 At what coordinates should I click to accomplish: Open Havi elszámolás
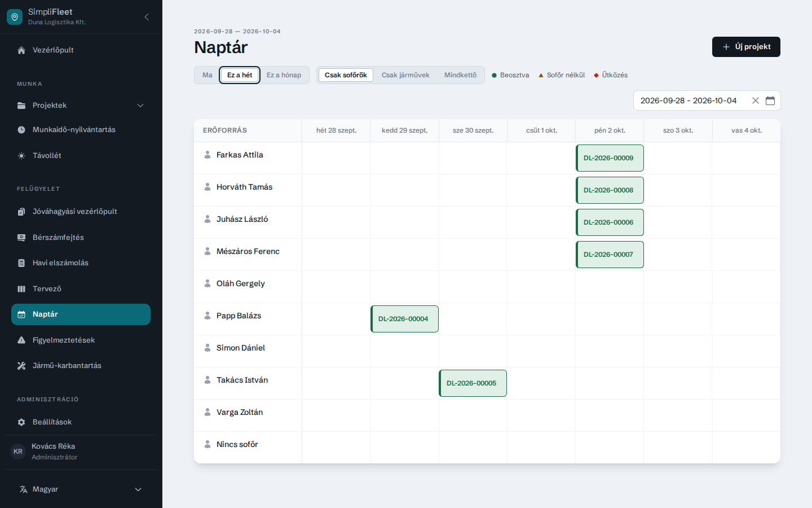(81, 263)
